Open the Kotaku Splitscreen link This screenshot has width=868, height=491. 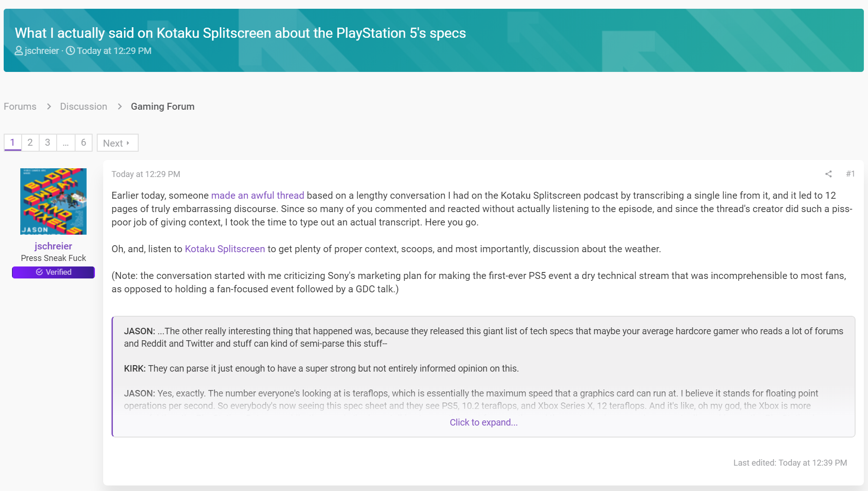225,249
